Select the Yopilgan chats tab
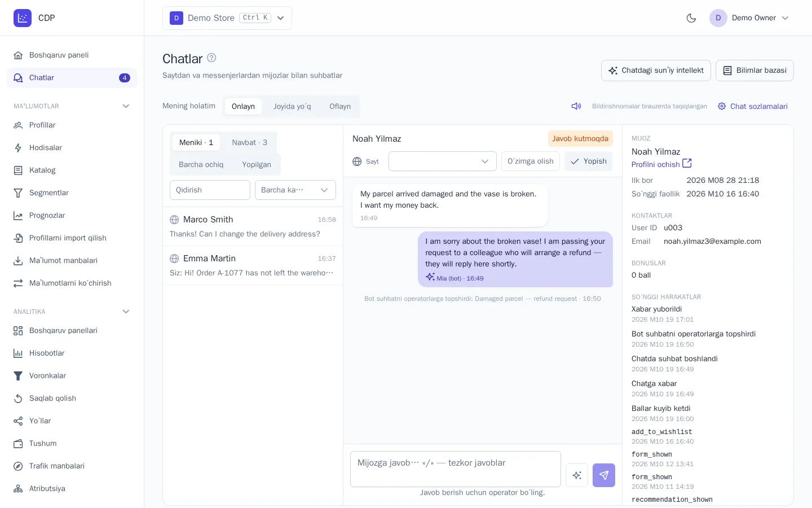Image resolution: width=812 pixels, height=508 pixels. [257, 165]
